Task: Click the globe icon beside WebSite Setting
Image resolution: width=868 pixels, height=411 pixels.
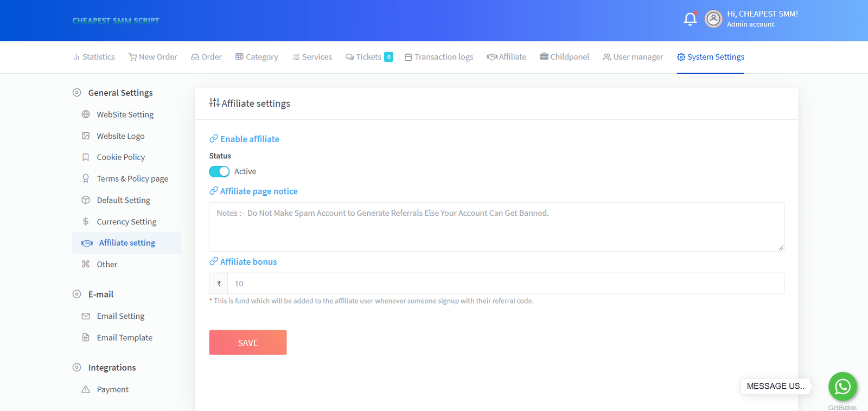Action: pos(86,114)
